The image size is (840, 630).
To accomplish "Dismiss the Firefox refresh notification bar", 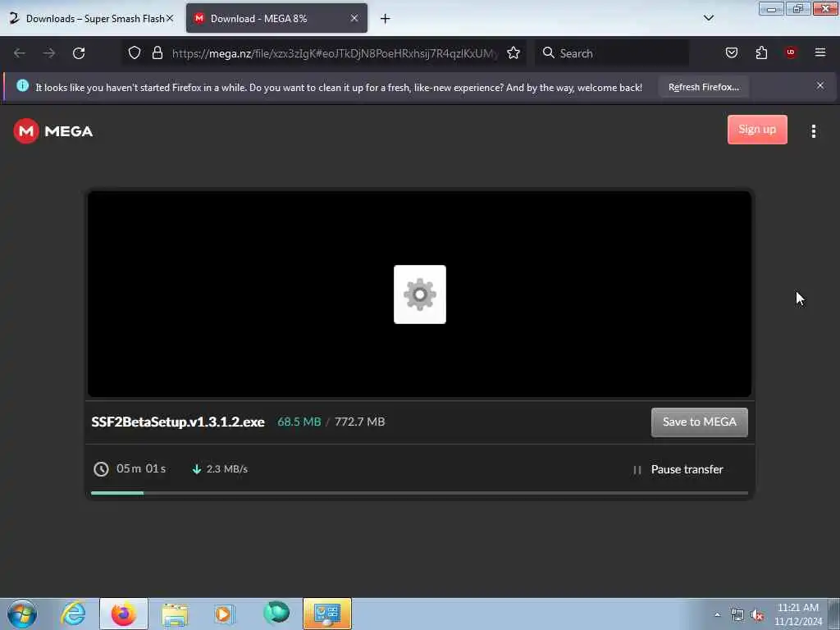I will click(x=819, y=85).
